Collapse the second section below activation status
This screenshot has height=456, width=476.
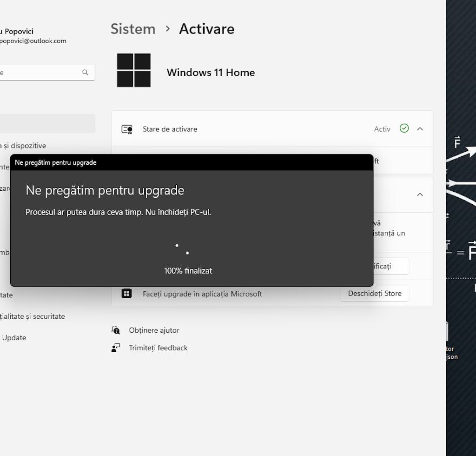pyautogui.click(x=420, y=194)
